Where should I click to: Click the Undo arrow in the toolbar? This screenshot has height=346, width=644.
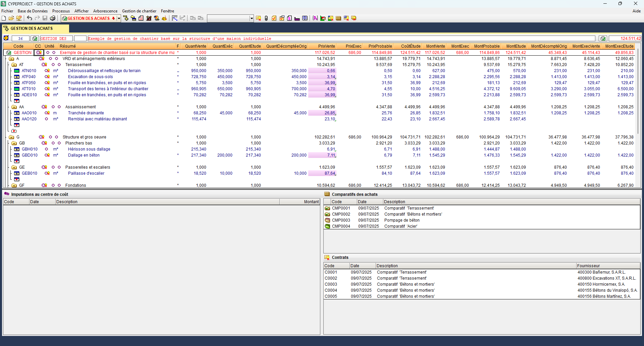coord(30,18)
